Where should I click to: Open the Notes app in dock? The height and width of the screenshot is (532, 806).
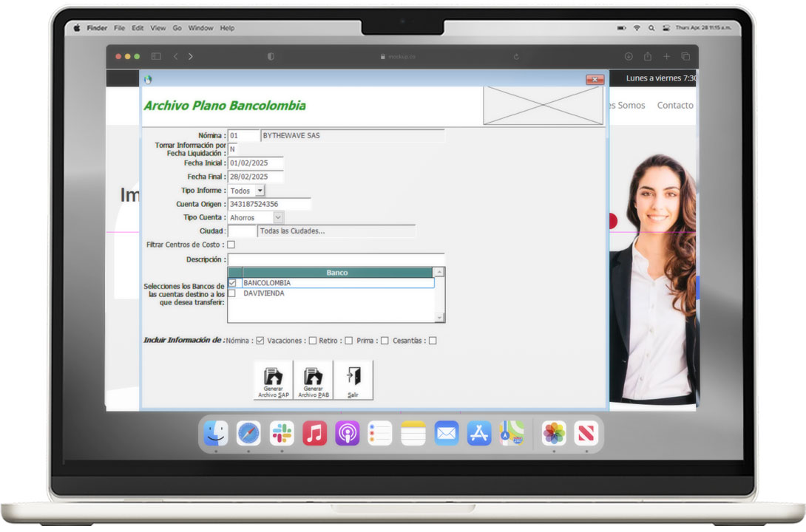pos(413,434)
